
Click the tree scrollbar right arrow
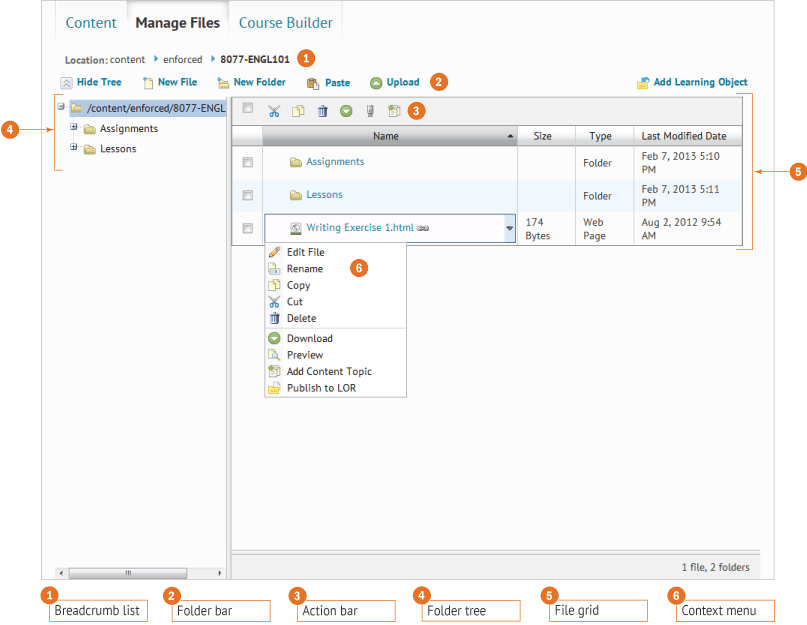point(220,572)
